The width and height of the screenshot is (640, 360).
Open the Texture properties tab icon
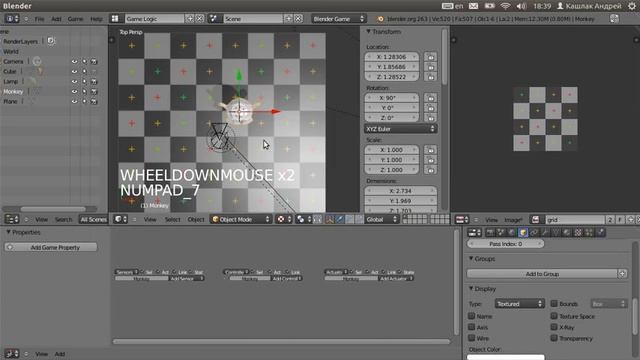[x=578, y=233]
